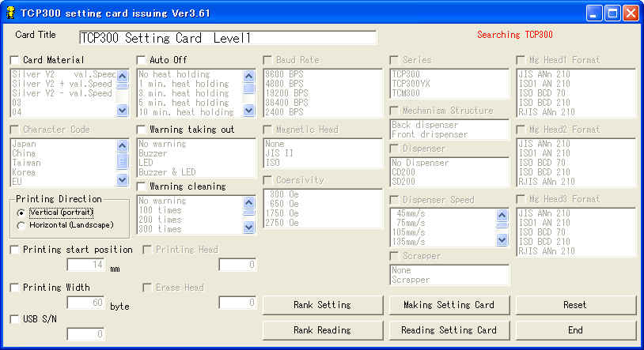Viewport: 644px width, 350px height.
Task: Select '105mm/s' dispenser speed entry
Action: pyautogui.click(x=409, y=232)
